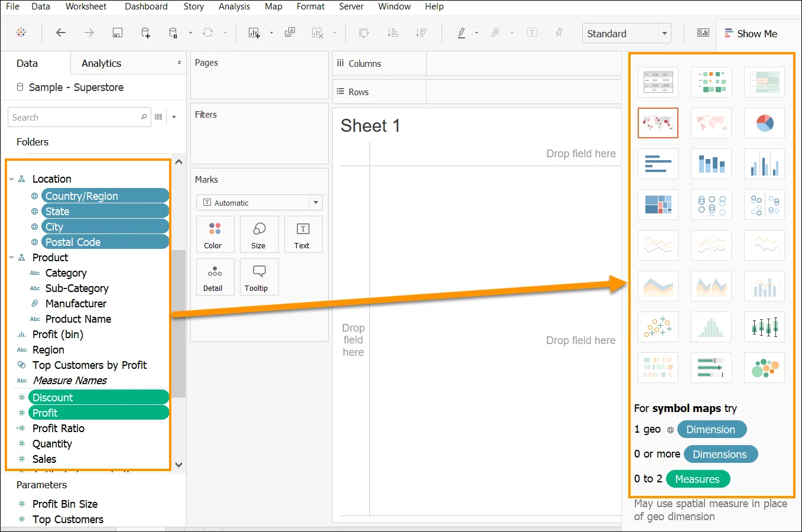Select the horizontal bars chart type

tap(658, 164)
